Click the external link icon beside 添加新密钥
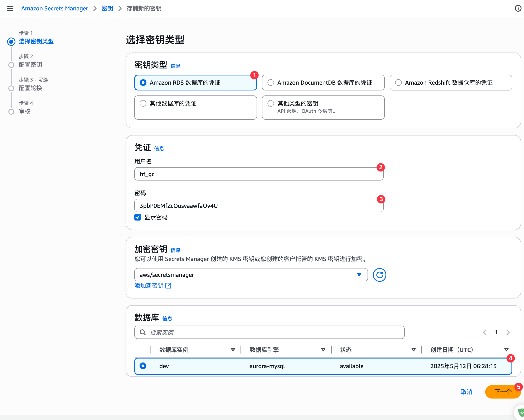The height and width of the screenshot is (420, 524). (x=168, y=285)
